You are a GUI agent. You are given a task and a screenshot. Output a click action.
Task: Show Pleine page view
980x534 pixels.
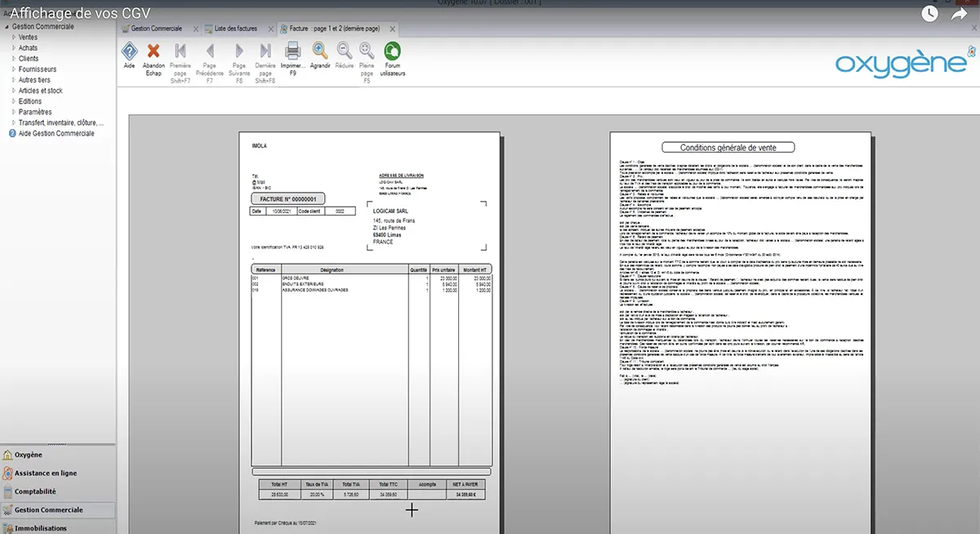click(x=367, y=51)
